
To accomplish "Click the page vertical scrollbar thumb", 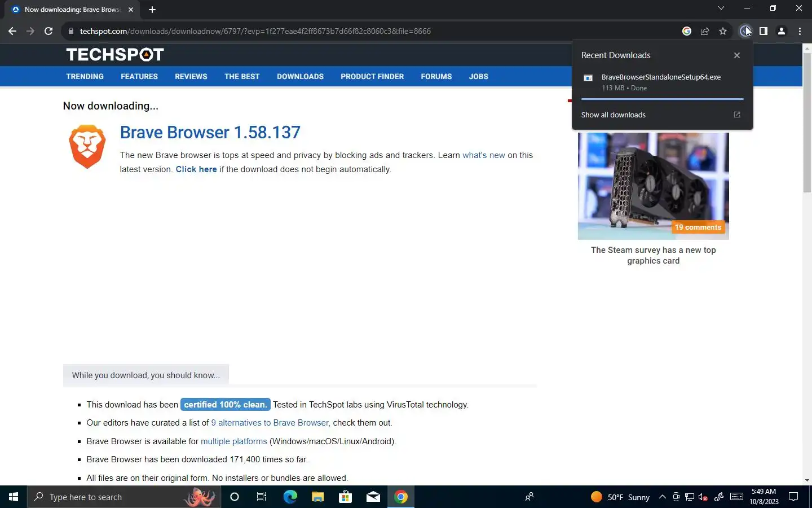I will (x=807, y=122).
